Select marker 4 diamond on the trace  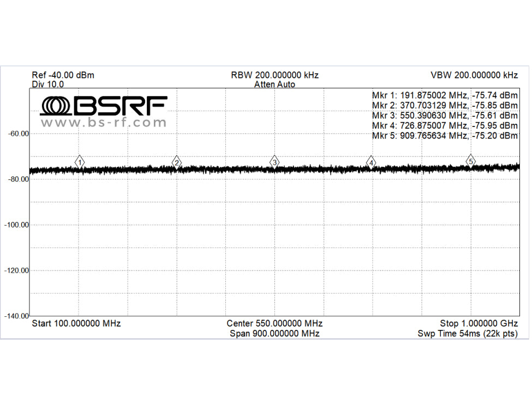point(371,162)
